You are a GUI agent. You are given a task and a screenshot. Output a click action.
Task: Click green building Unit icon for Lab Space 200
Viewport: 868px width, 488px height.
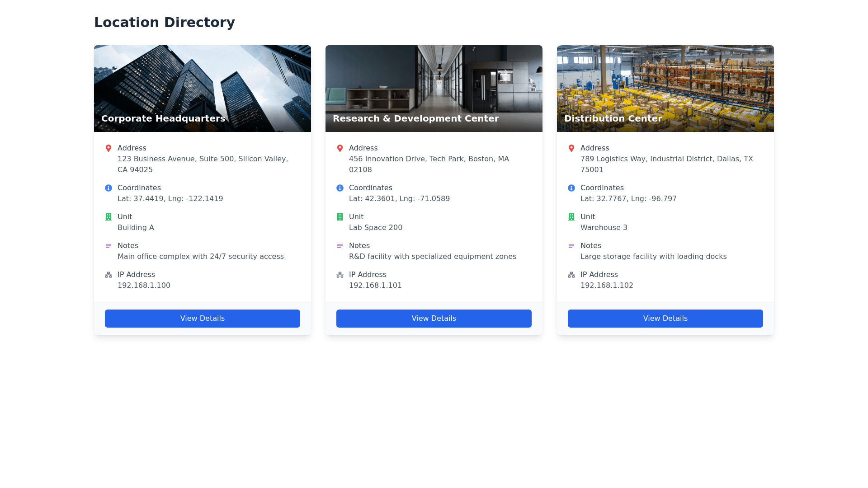pos(340,217)
